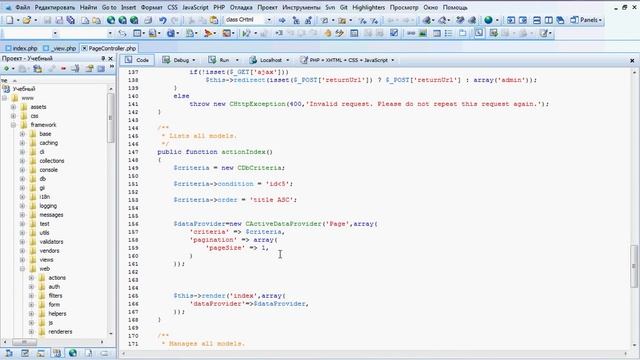The image size is (640, 360).
Task: Click the editor vertical scrollbar thumb
Action: 634,266
